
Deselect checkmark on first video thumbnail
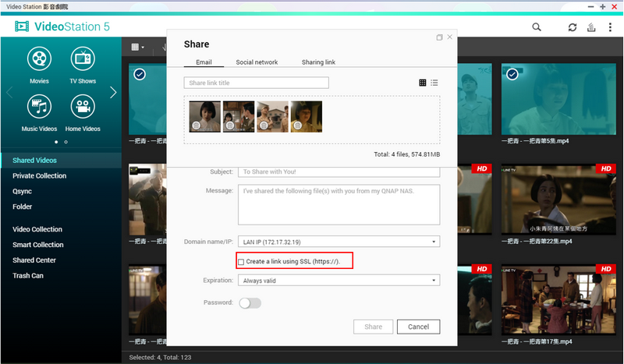(x=140, y=74)
